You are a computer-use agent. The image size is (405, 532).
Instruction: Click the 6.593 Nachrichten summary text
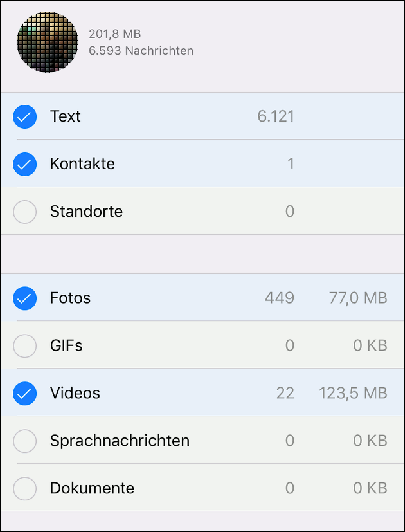click(141, 51)
